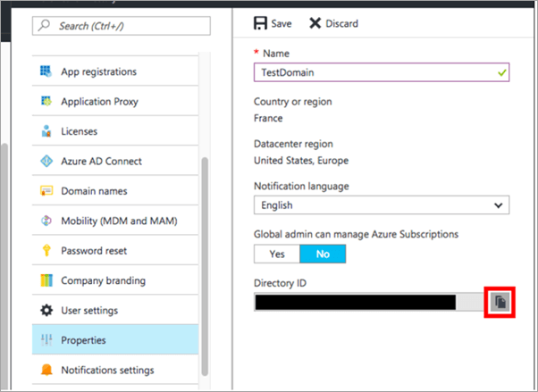The height and width of the screenshot is (392, 538).
Task: Save the directory properties
Action: (x=273, y=23)
